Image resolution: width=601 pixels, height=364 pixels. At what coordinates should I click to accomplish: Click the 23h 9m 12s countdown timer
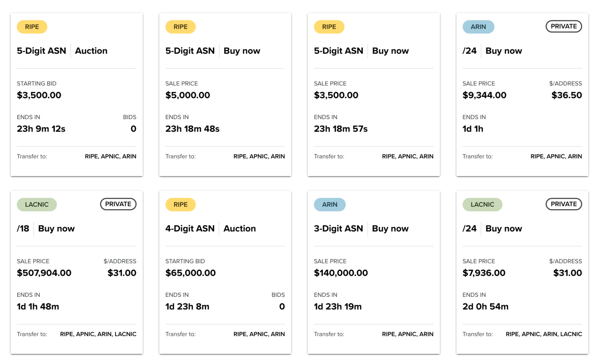pos(41,129)
